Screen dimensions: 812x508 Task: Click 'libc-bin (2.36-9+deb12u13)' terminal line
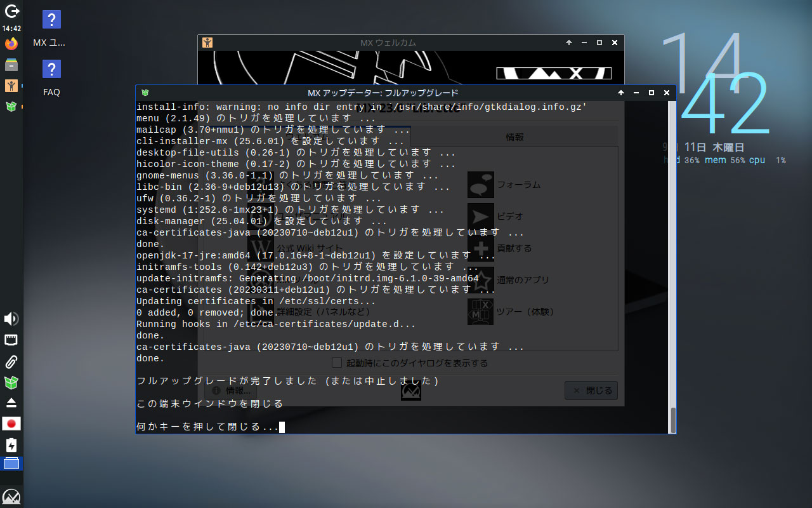[x=293, y=187]
